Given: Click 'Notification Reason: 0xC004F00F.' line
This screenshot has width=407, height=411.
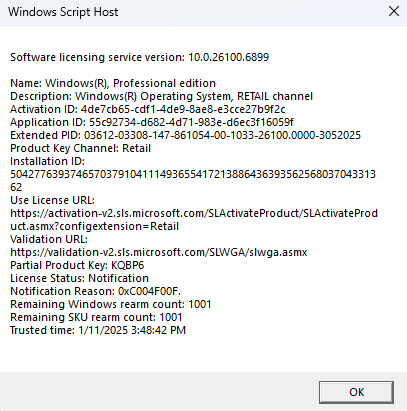Looking at the screenshot, I should point(95,291).
